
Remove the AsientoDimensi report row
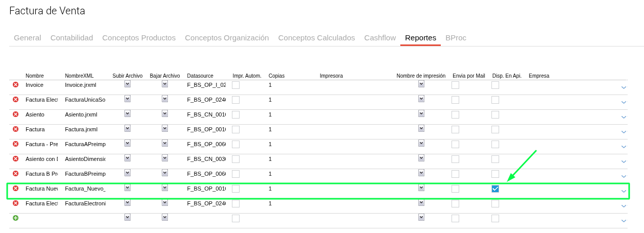[x=15, y=159]
